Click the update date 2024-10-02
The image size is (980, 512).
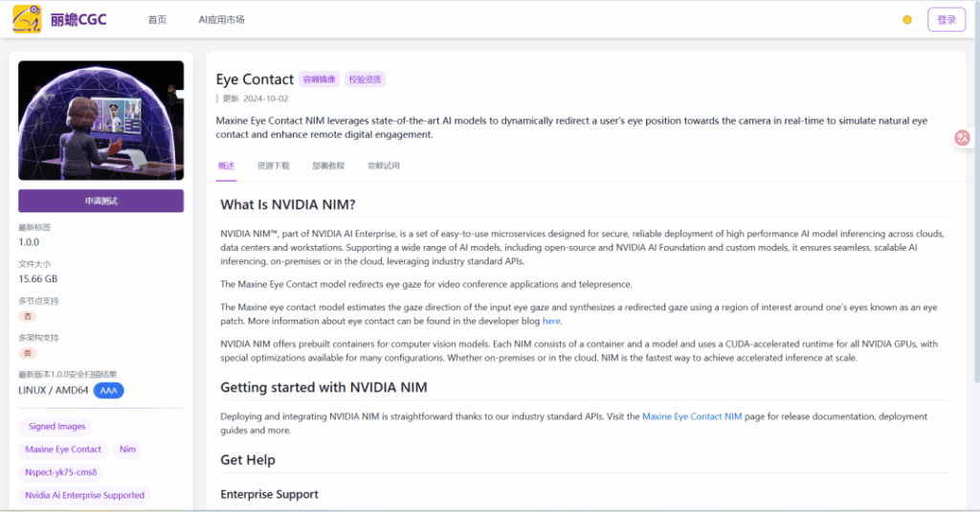click(x=266, y=99)
